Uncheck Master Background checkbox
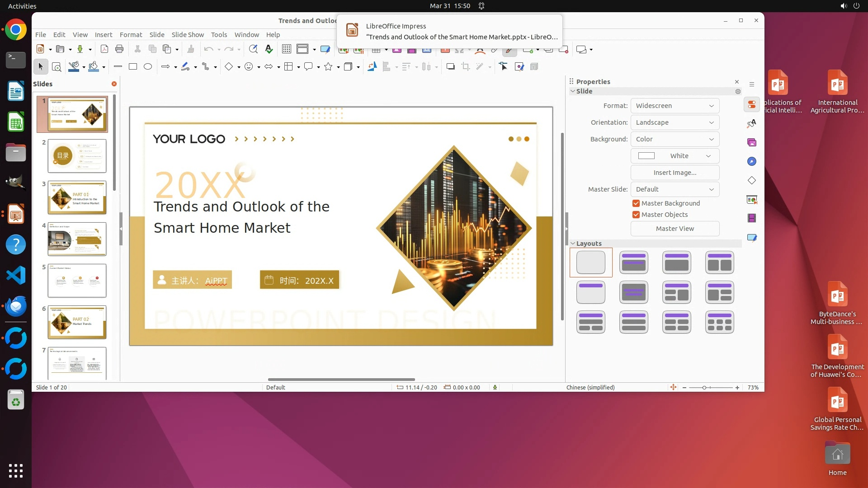The width and height of the screenshot is (868, 488). point(636,203)
